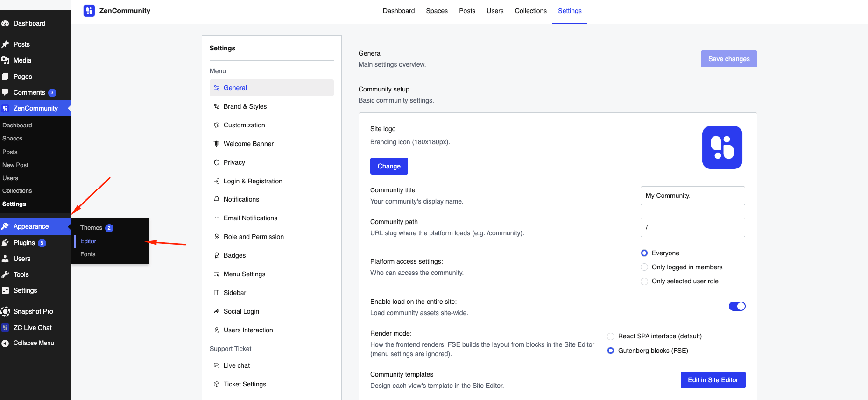Select Gutenberg blocks (FSE) render mode
The width and height of the screenshot is (868, 400).
[611, 351]
